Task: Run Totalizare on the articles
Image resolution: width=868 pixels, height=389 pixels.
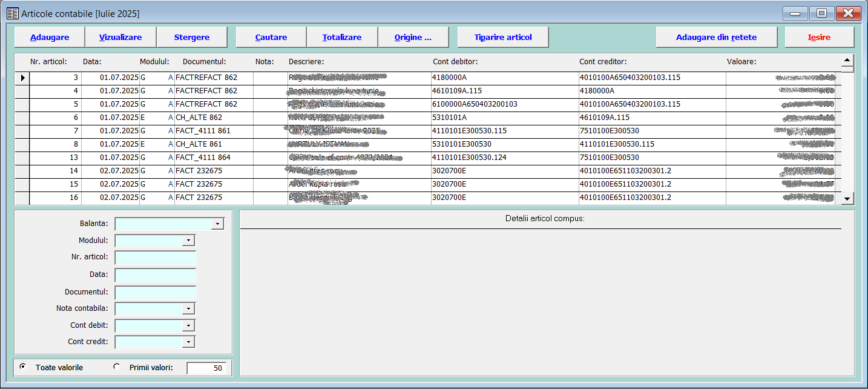Action: [342, 37]
